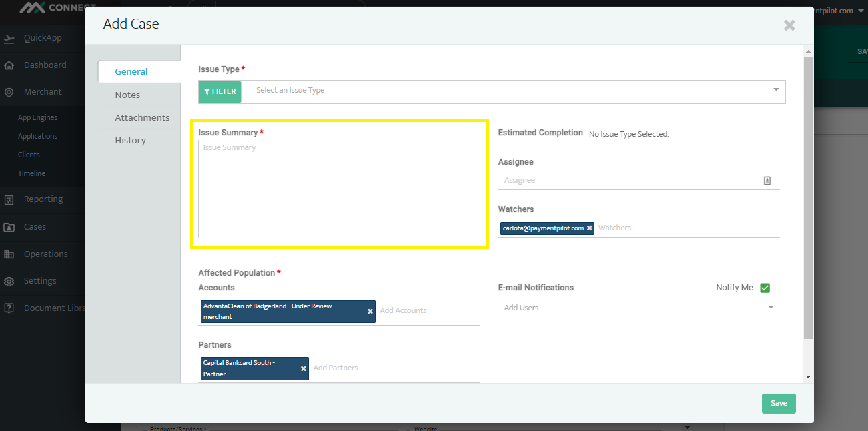Click the Save button
Screen dimensions: 868x431
click(x=779, y=403)
